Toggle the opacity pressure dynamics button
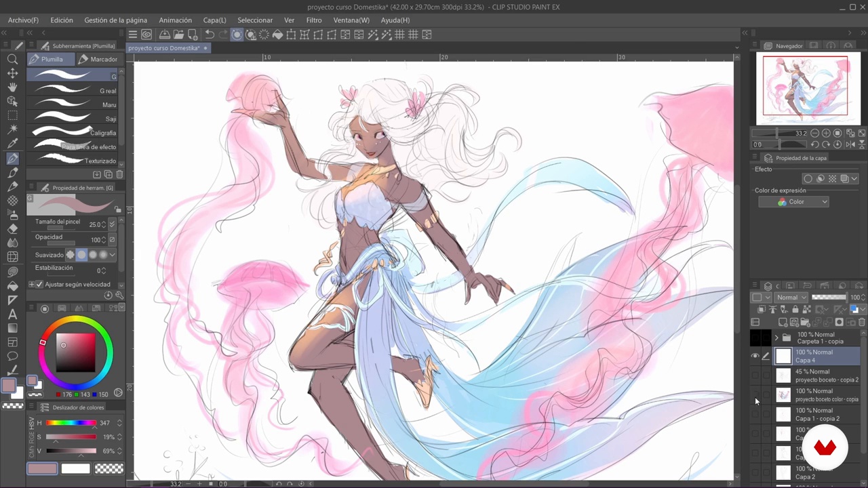 112,240
